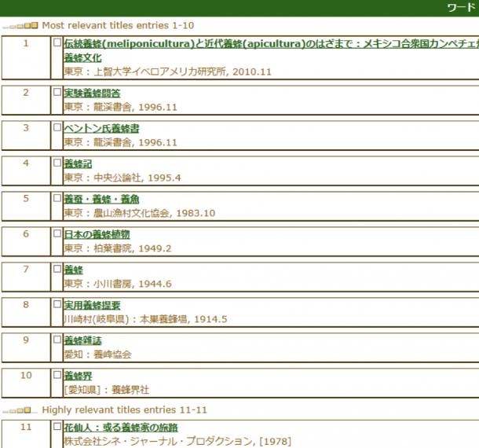Viewport: 479px width, 448px height.
Task: Click publisher text 愛知 : 養峰協会
Action: pos(97,354)
